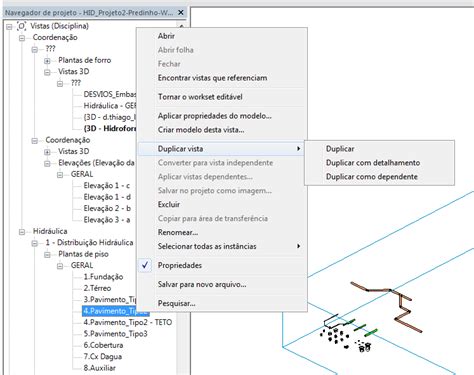The image size is (474, 375).
Task: Collapse the Elevações node
Action: pos(47,163)
